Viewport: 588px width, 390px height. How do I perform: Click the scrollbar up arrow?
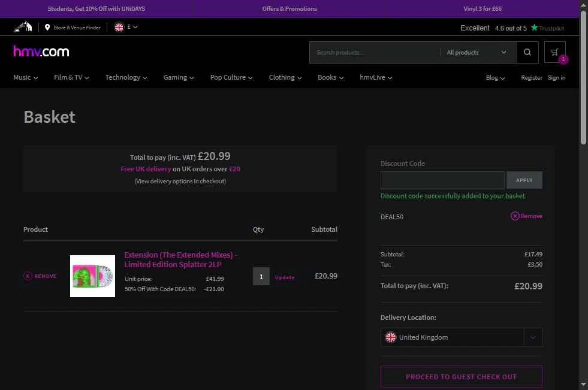point(583,5)
